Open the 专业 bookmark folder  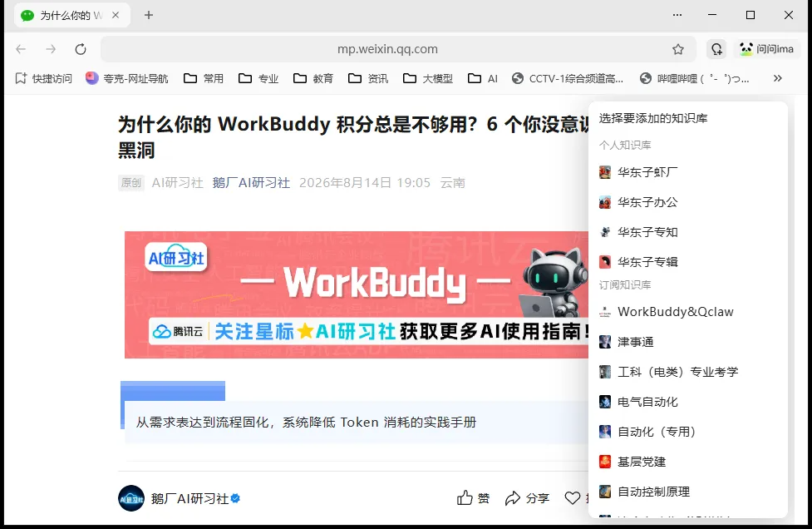click(258, 78)
